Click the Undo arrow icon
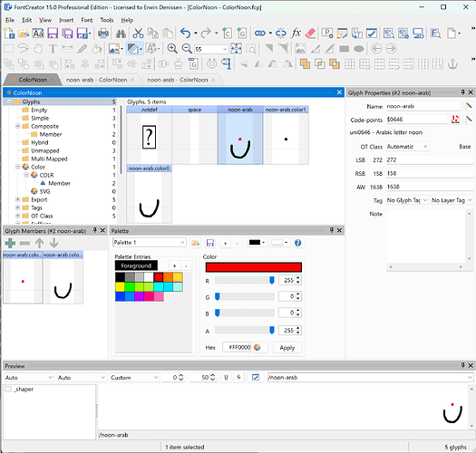476x453 pixels. coord(185,33)
